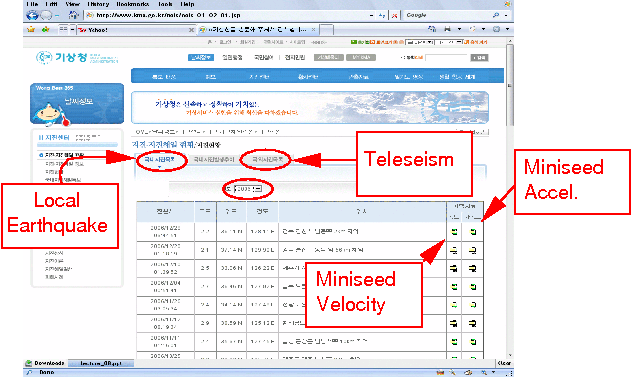Download sixth row's Miniseed acceleration file icon

472,323
